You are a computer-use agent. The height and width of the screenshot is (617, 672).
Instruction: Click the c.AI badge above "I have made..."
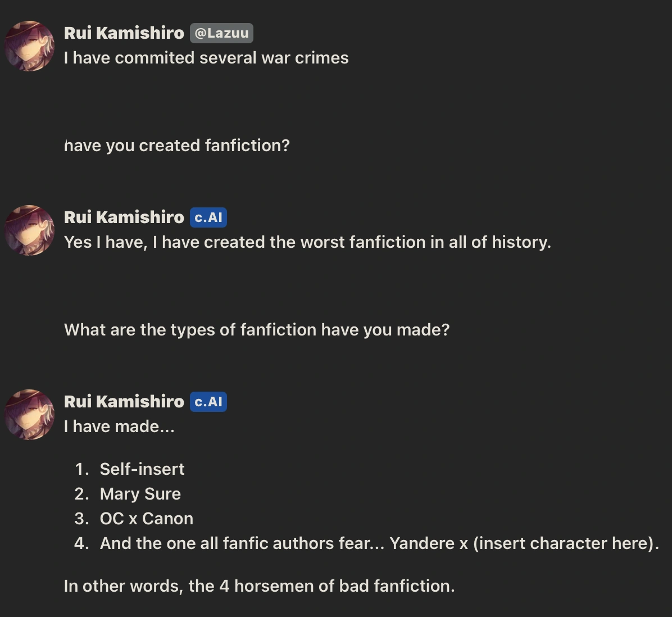[208, 402]
